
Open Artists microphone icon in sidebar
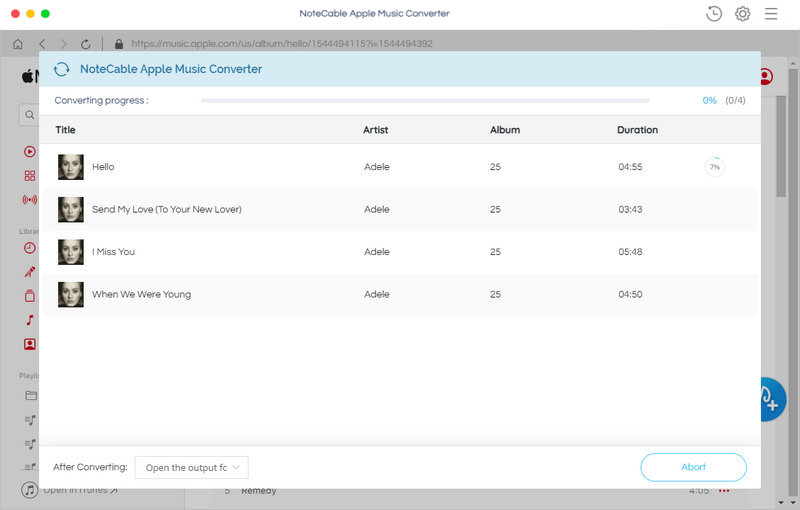pyautogui.click(x=30, y=272)
